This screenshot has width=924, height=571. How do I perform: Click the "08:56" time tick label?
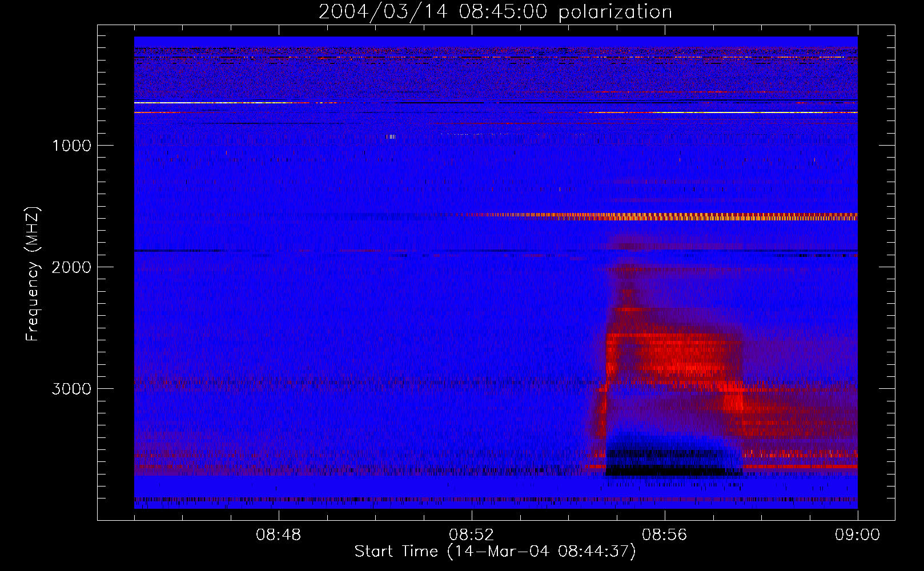(x=665, y=535)
